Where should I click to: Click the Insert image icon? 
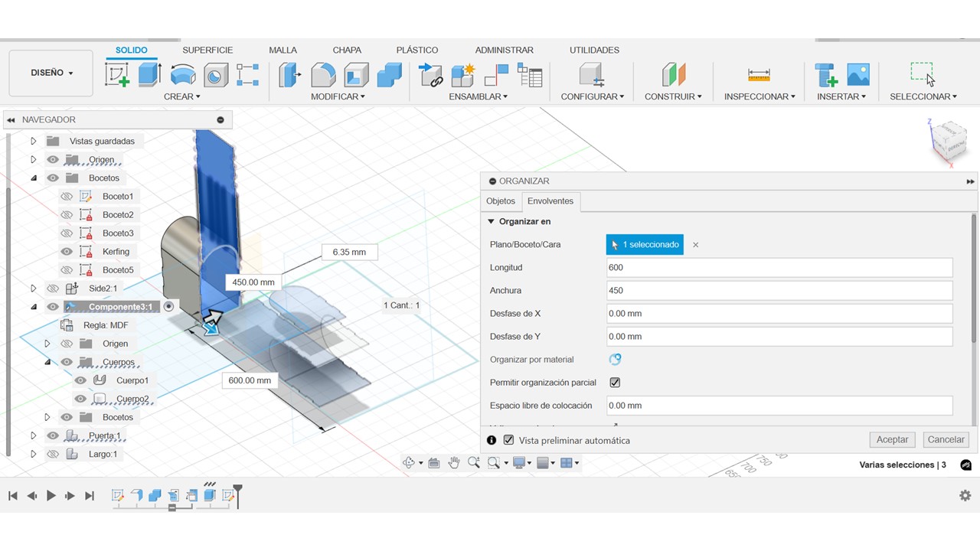[x=858, y=75]
